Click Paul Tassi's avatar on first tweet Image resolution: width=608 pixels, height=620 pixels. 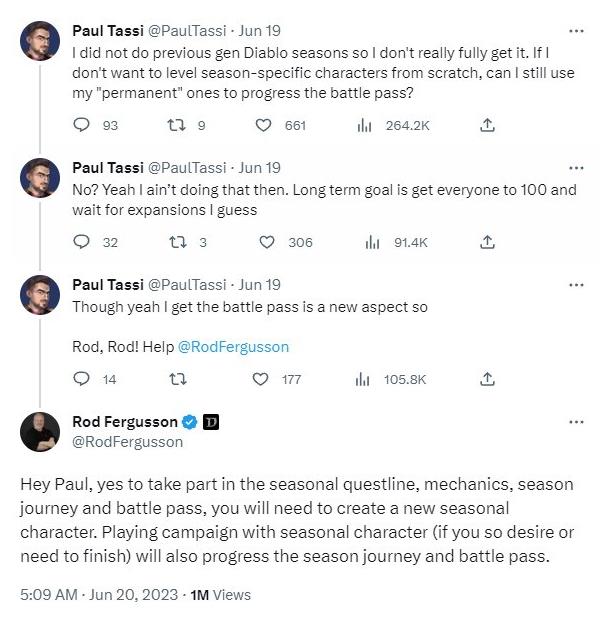tap(40, 41)
